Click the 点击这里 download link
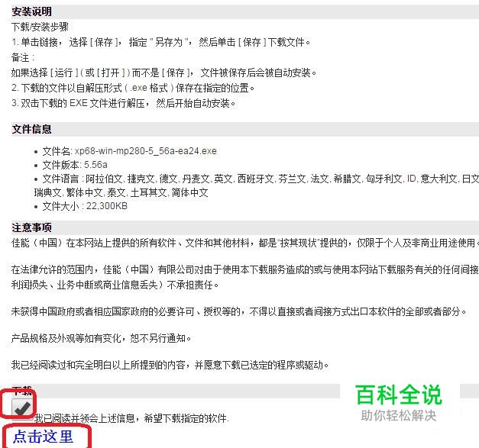Viewport: 479px width, 448px height. (x=43, y=437)
